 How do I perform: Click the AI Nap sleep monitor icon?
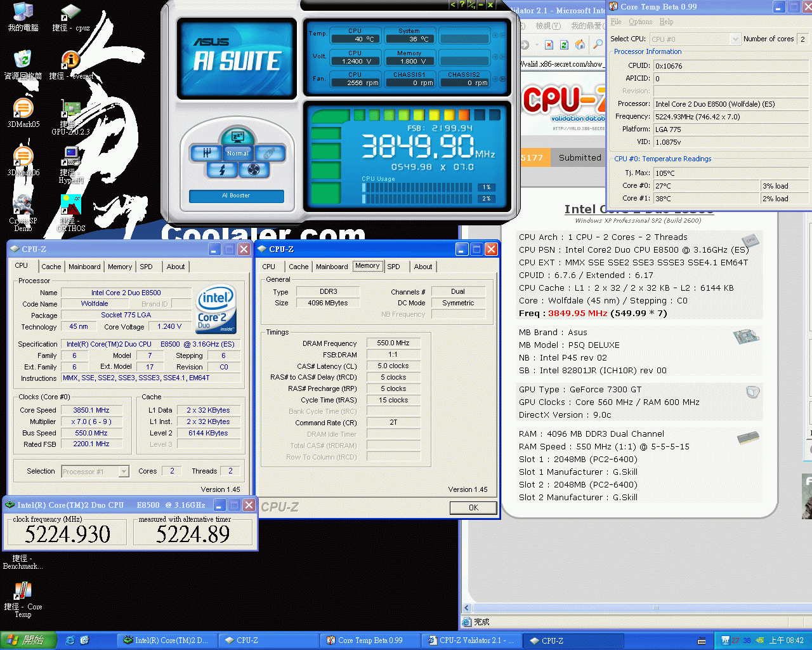pyautogui.click(x=238, y=136)
